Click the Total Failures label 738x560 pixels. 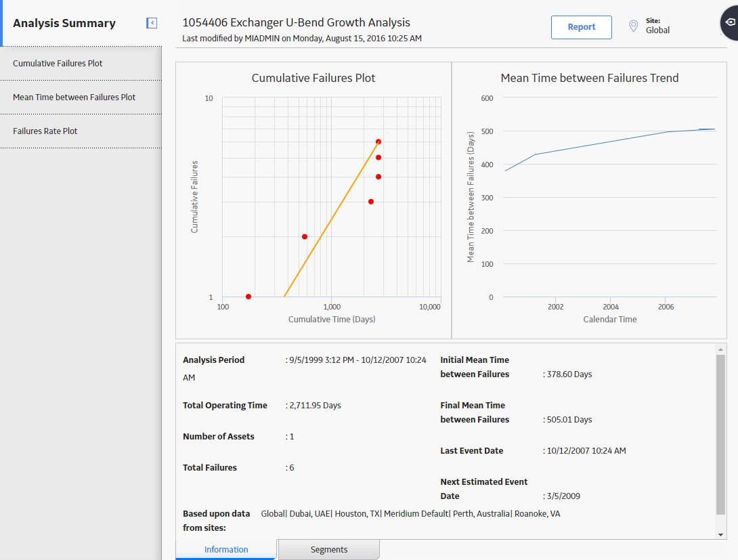coord(210,468)
